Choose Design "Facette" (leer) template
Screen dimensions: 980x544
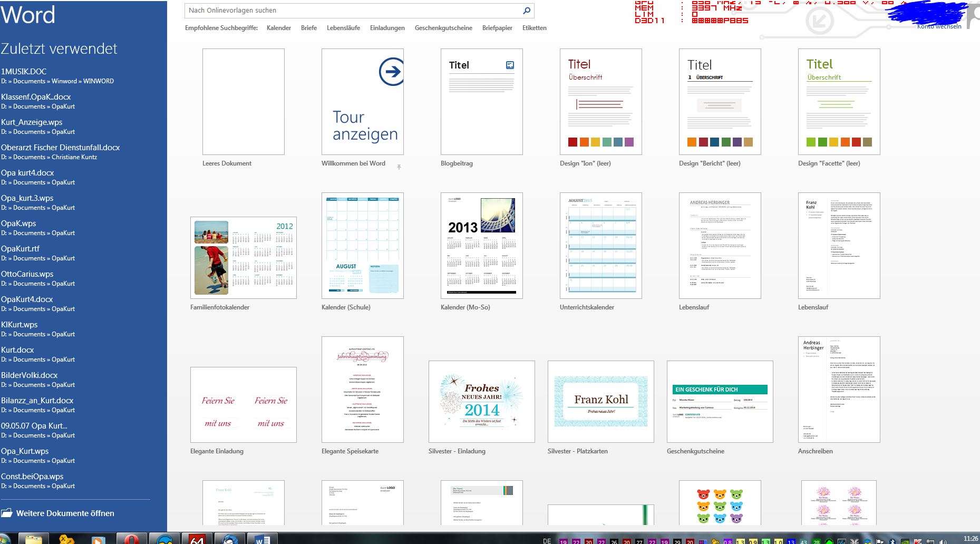pyautogui.click(x=839, y=102)
